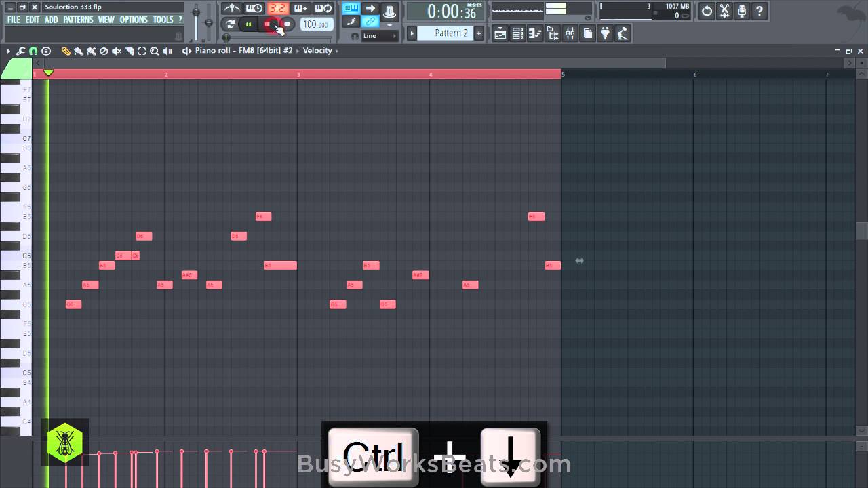Toggle wait for input before recording
868x488 pixels.
click(x=254, y=8)
